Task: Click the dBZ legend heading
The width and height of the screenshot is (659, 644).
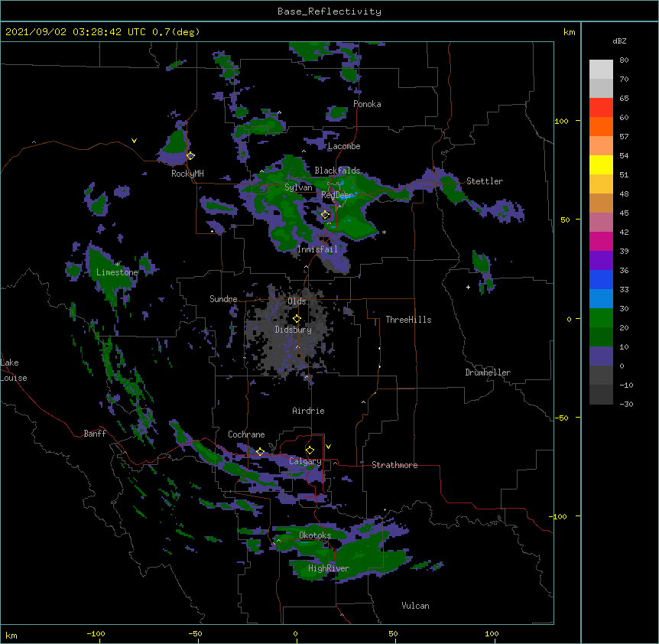Action: pos(619,41)
